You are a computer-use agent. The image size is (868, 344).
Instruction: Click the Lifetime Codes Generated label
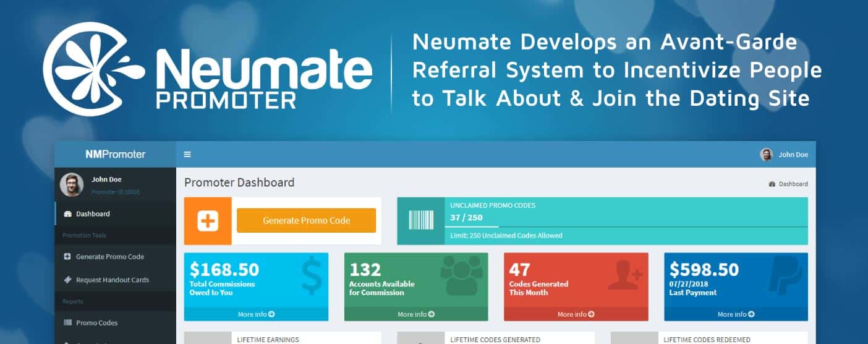point(495,340)
